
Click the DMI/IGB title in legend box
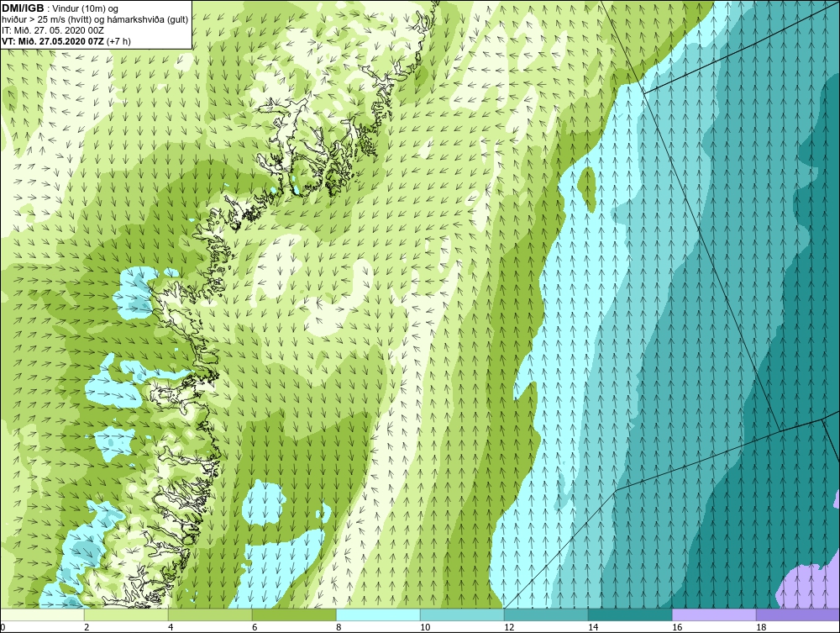coord(23,8)
